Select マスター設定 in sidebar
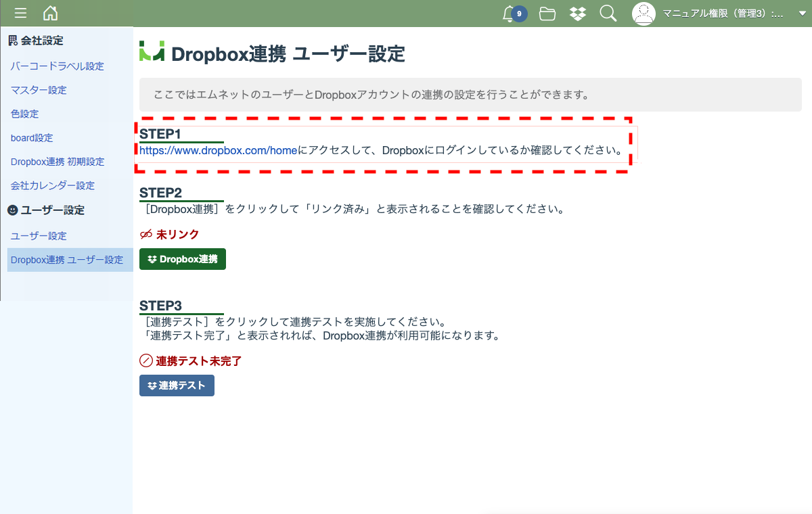 coord(39,90)
